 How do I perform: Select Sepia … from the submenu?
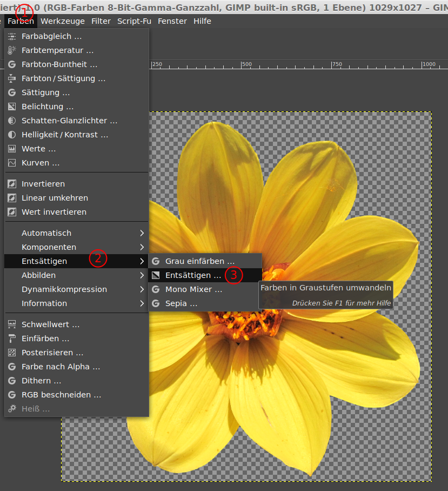coord(181,303)
